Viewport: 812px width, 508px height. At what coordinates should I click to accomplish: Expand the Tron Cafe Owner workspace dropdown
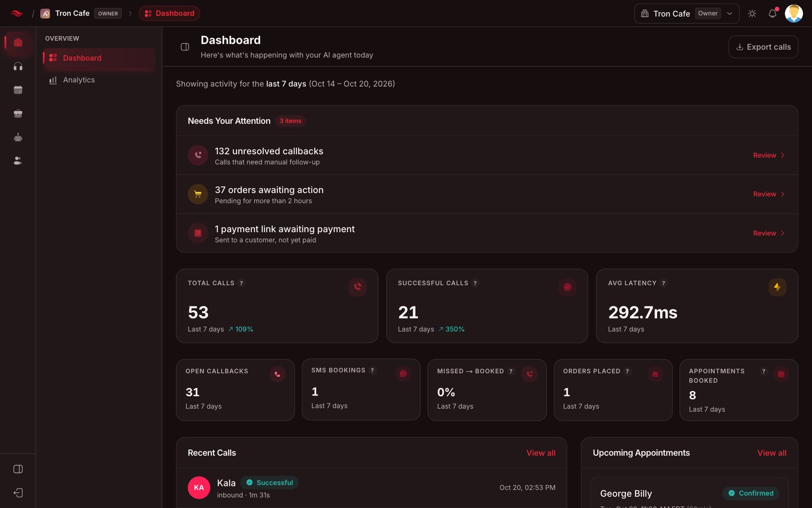click(x=686, y=14)
